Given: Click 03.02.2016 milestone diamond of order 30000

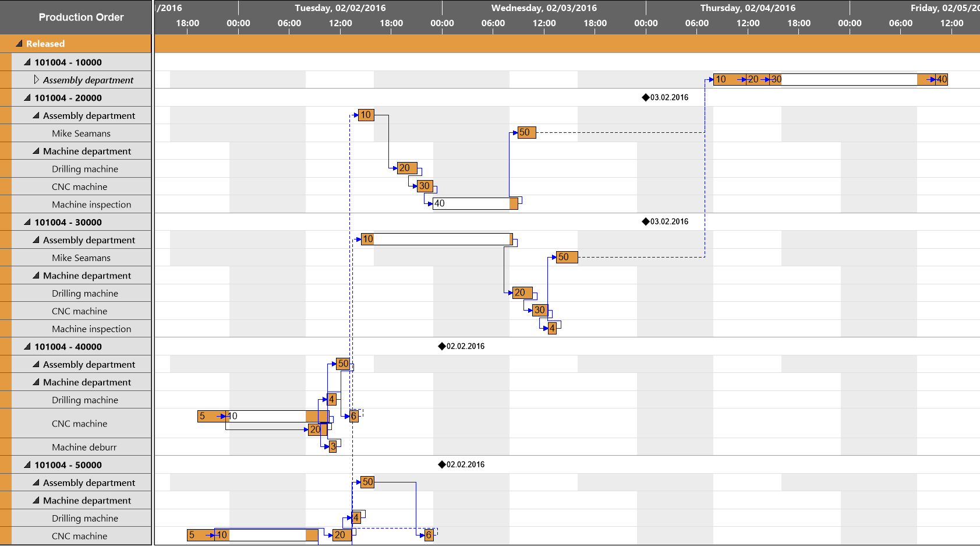Looking at the screenshot, I should coord(645,221).
